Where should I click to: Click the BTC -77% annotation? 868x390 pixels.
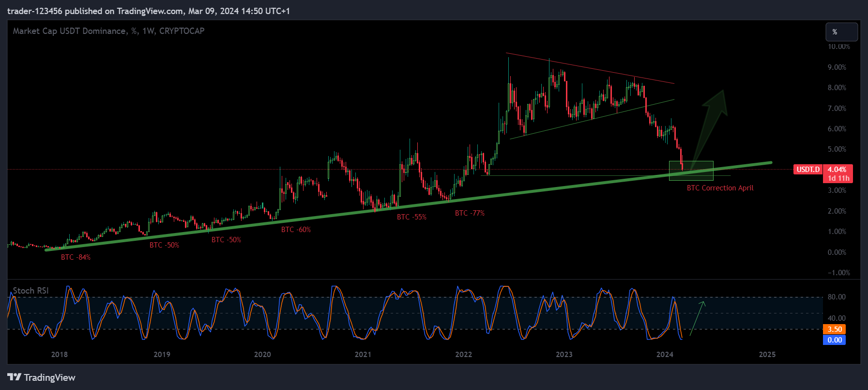point(470,213)
